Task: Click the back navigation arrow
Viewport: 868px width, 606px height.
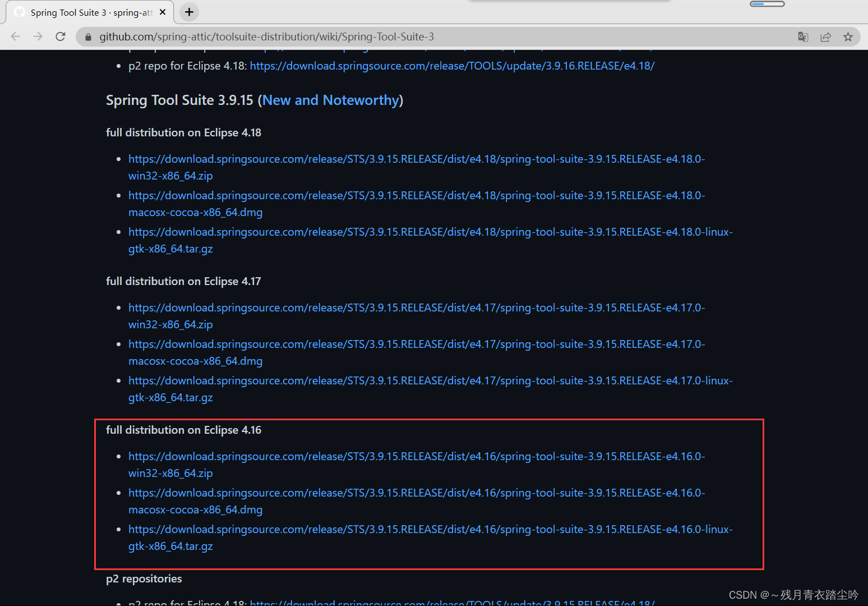Action: pyautogui.click(x=15, y=36)
